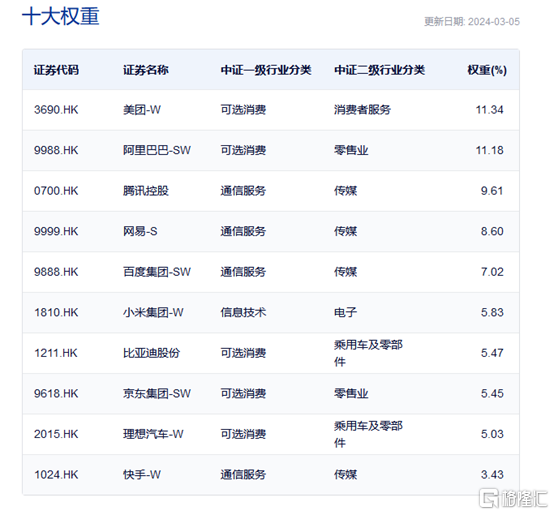Screen dimensions: 554x515
Task: Click weight value 3.43
Action: [492, 474]
